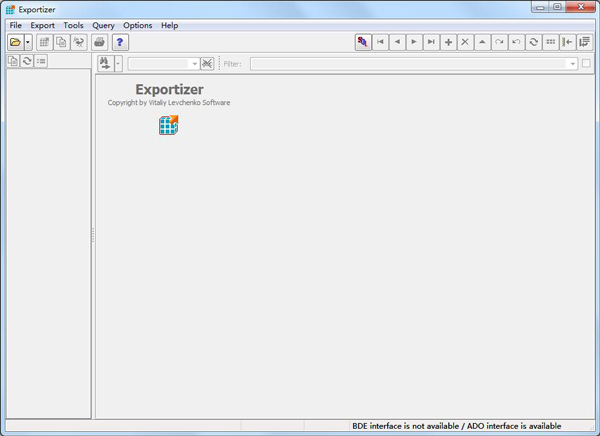Open the search field combo box

[163, 64]
